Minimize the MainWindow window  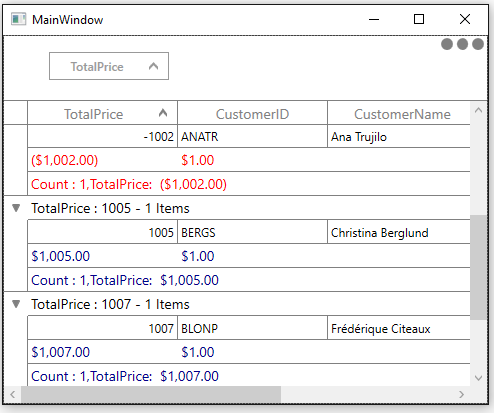(x=374, y=19)
